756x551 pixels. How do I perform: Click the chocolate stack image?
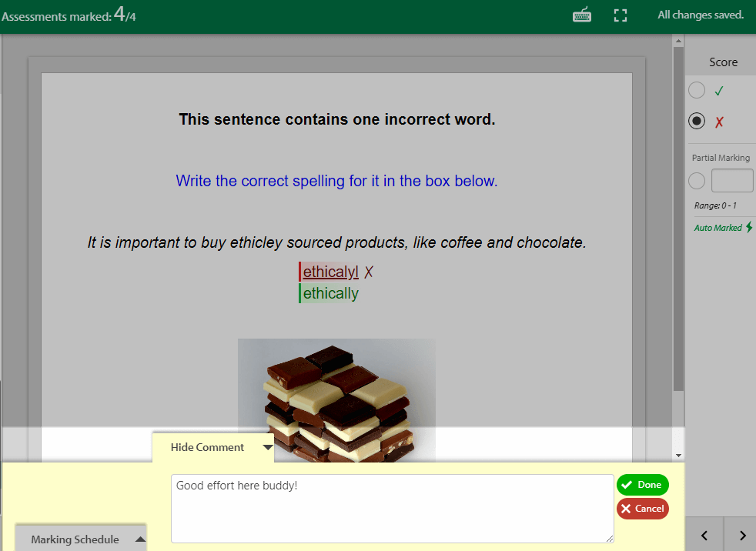[336, 400]
